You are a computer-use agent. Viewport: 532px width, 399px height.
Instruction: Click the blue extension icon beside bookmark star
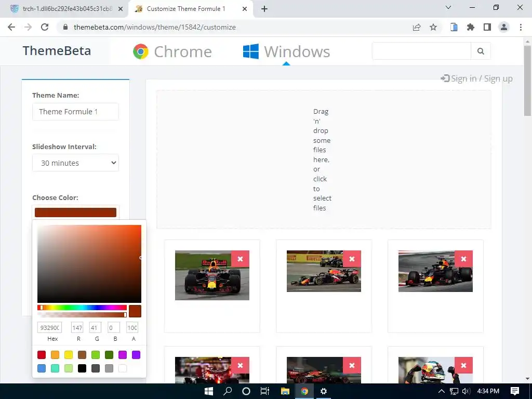tap(454, 27)
